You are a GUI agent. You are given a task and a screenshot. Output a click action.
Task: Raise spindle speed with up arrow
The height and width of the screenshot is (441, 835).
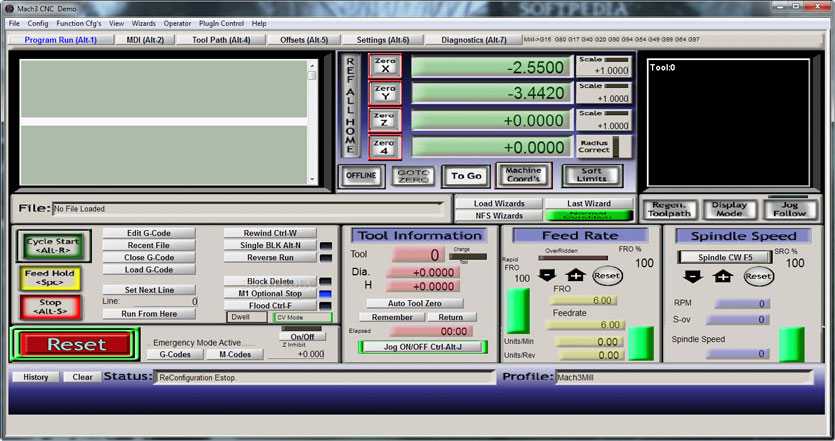(x=722, y=276)
